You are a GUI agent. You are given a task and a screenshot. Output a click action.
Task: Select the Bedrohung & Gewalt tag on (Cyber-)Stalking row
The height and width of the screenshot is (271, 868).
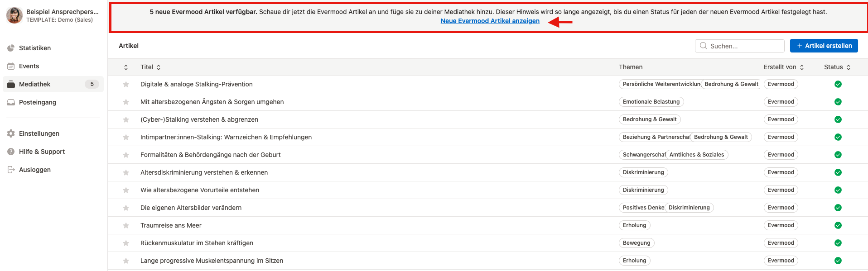pyautogui.click(x=649, y=119)
